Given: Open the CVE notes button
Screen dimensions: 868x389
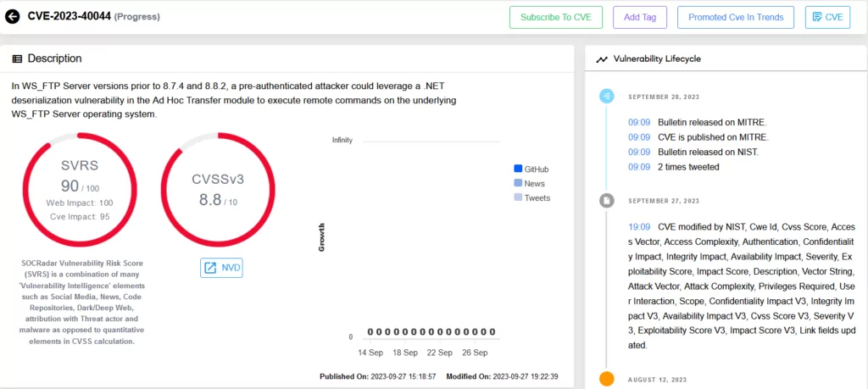Looking at the screenshot, I should [827, 17].
